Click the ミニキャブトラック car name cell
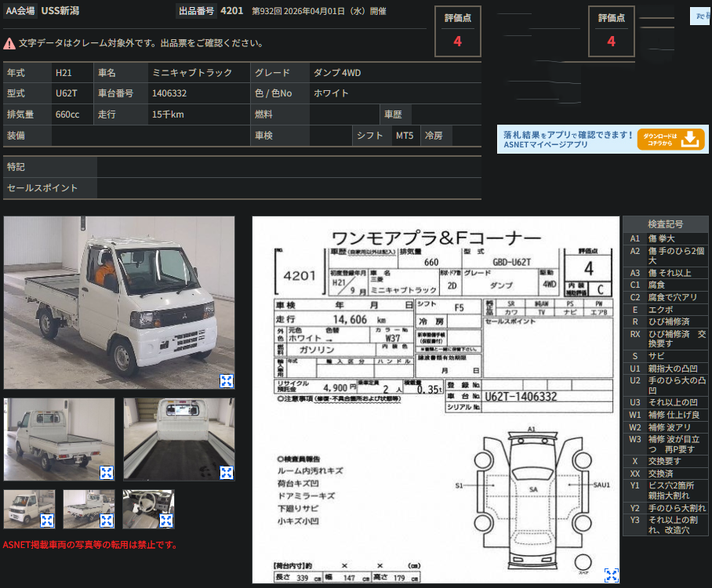712x588 pixels. 199,73
